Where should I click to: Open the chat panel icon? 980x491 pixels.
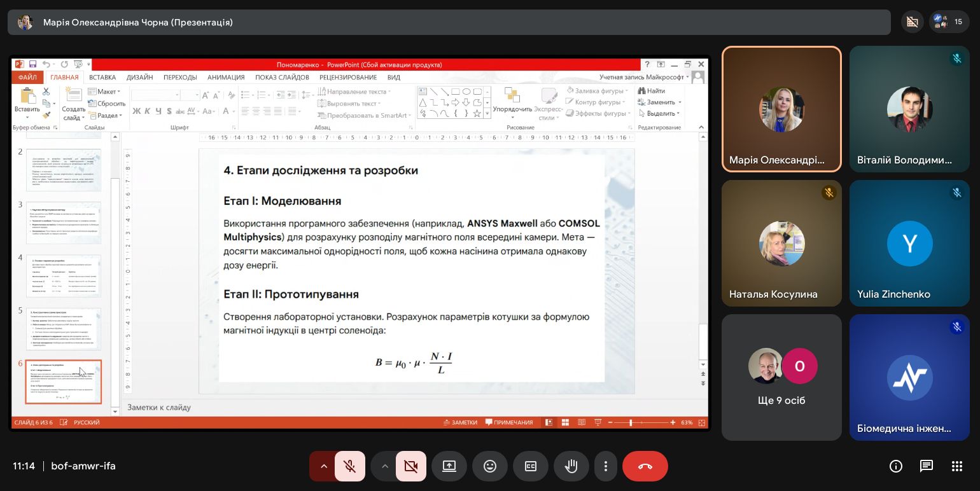point(927,466)
